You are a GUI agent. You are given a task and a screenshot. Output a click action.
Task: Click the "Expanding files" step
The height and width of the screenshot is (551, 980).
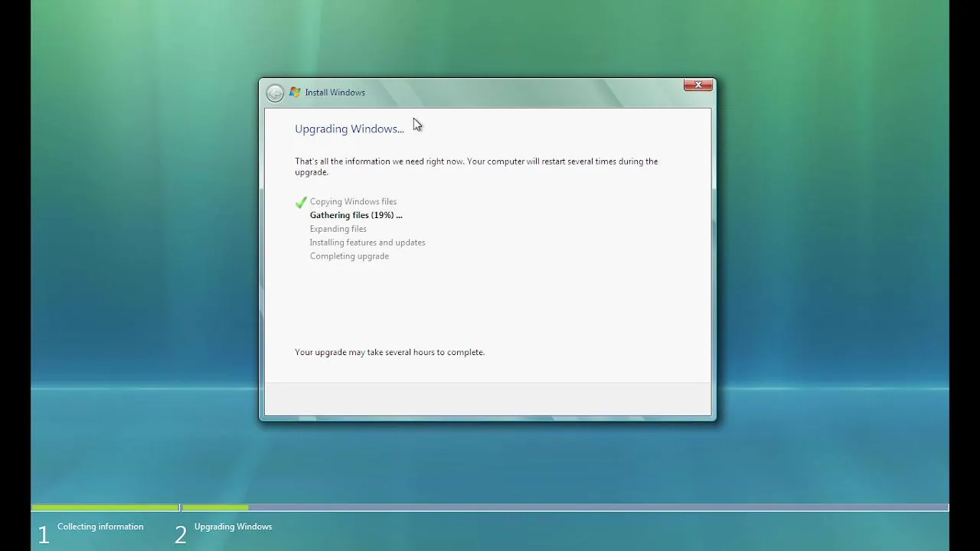338,229
